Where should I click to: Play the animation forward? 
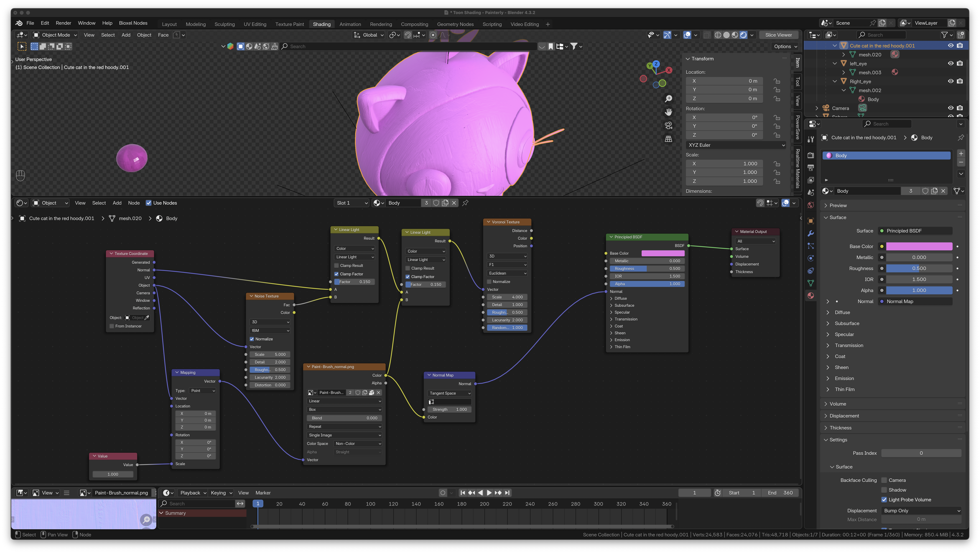(489, 493)
